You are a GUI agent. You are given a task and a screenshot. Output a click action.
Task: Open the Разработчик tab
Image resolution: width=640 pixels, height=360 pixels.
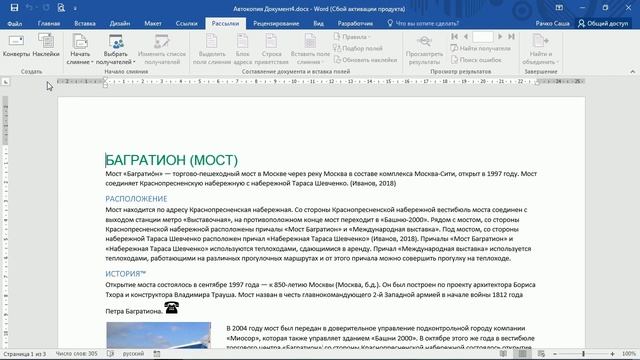pyautogui.click(x=355, y=24)
